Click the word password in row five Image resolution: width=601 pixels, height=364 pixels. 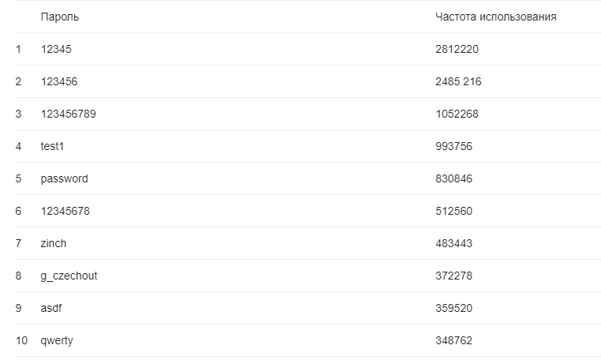(x=65, y=178)
